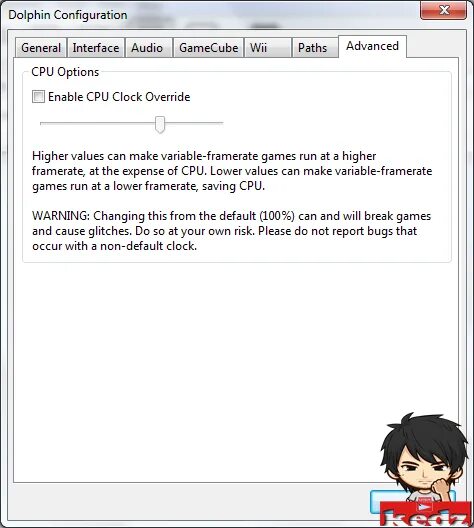Click the WARNING paragraph about non-default clock
Screen dimensions: 474x528
tap(232, 231)
